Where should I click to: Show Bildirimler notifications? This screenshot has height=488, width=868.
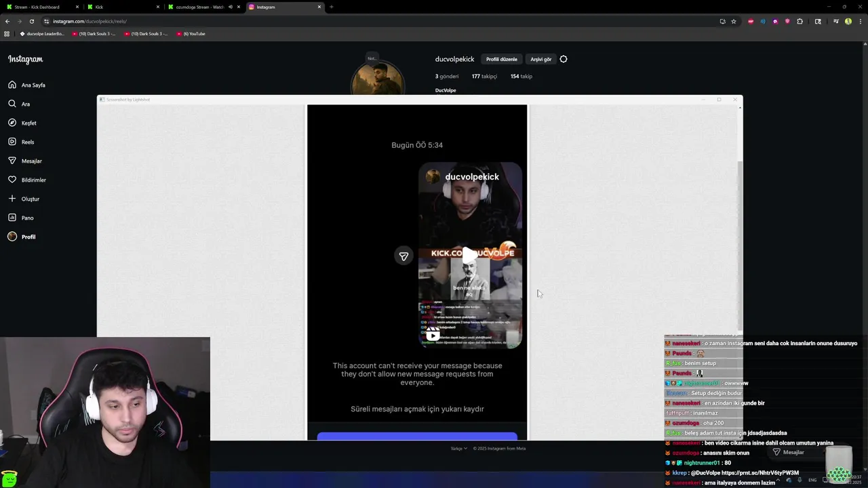coord(27,180)
